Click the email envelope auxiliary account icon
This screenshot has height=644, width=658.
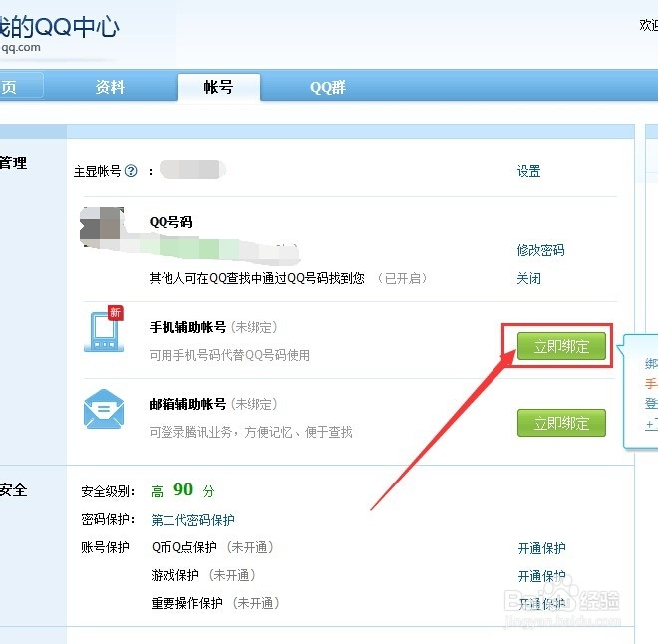[x=104, y=409]
